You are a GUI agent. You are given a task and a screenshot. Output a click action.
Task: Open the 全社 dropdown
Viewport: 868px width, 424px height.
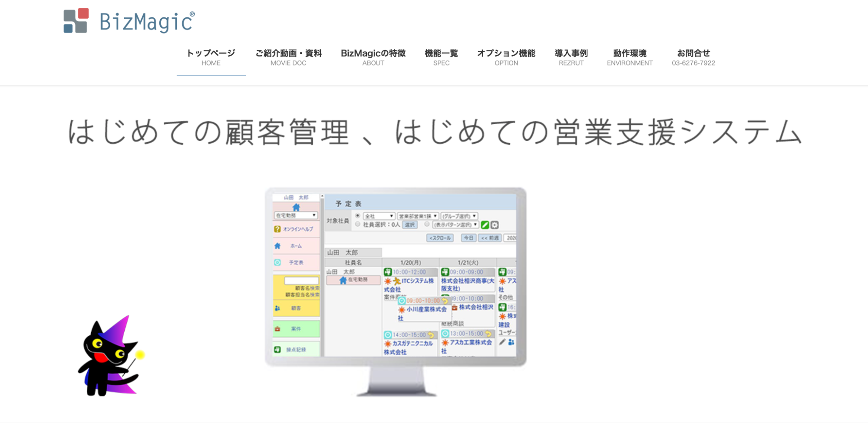pos(379,216)
